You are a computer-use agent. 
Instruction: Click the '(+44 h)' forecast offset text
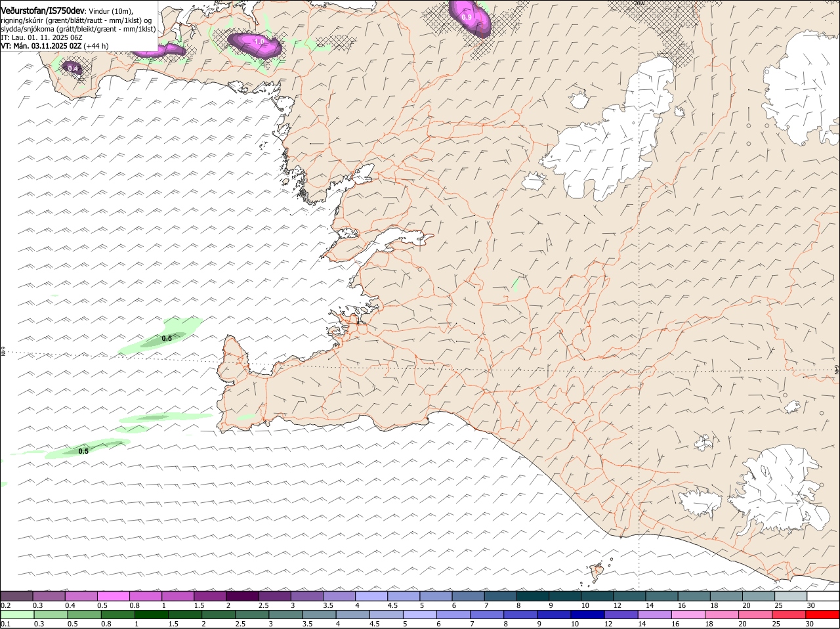tap(96, 46)
